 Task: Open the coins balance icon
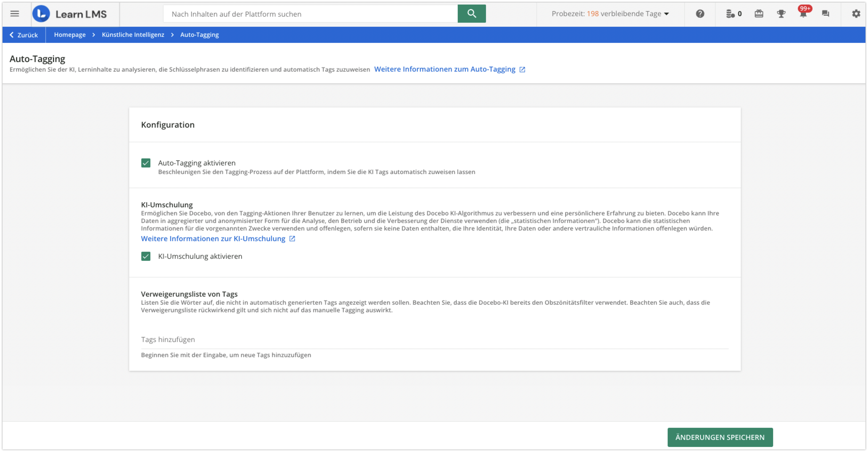[730, 14]
